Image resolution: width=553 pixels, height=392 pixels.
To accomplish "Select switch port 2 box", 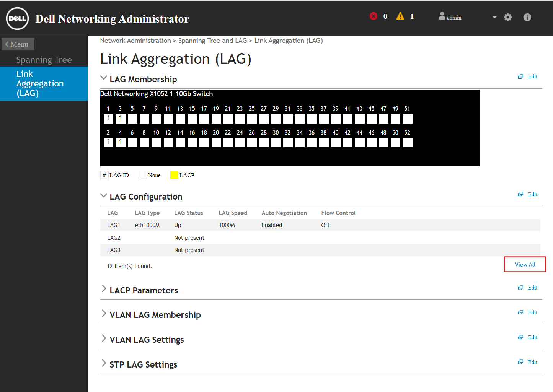I will click(x=109, y=142).
